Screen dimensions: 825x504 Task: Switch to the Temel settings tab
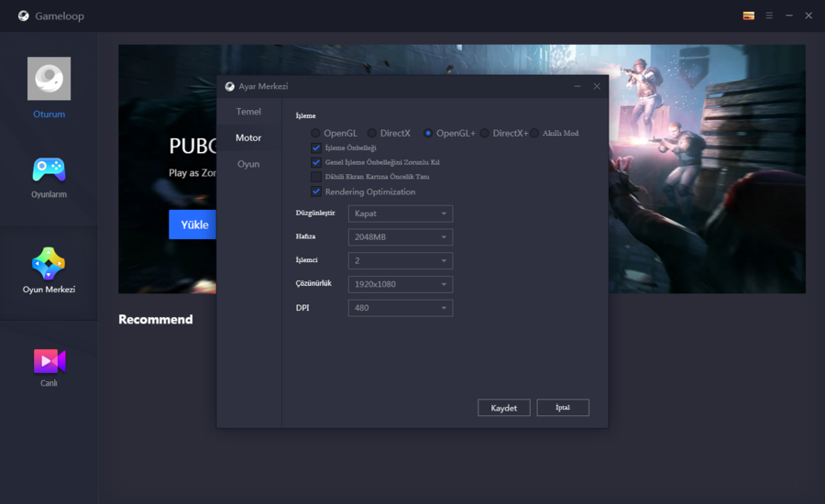click(248, 112)
